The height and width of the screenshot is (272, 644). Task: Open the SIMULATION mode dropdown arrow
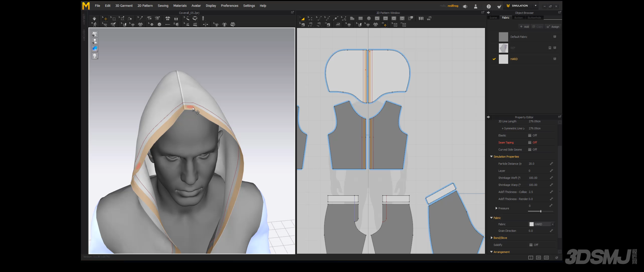[x=536, y=6]
